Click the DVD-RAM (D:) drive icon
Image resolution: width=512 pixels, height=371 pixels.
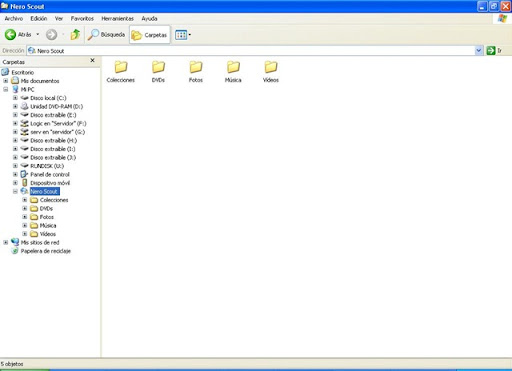click(24, 106)
